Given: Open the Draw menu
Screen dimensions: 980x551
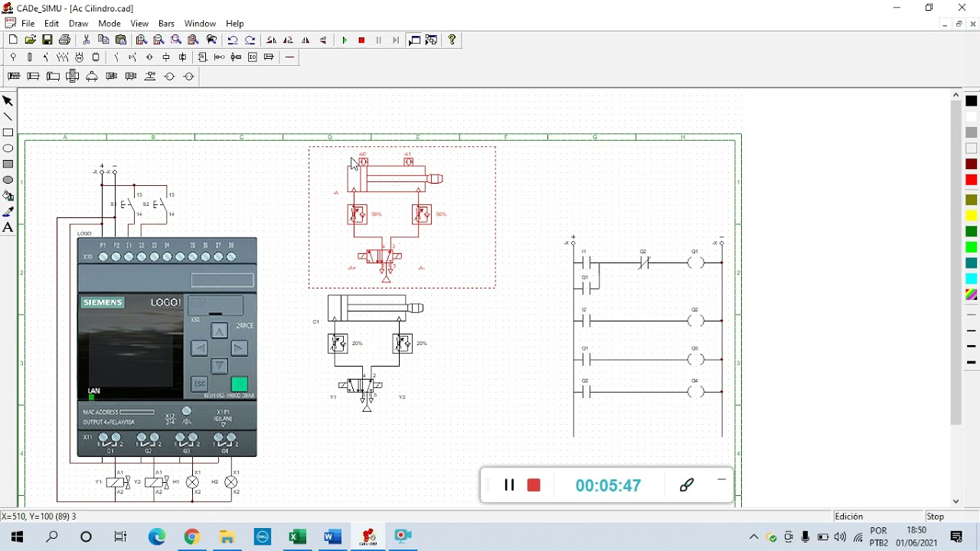Looking at the screenshot, I should (78, 24).
